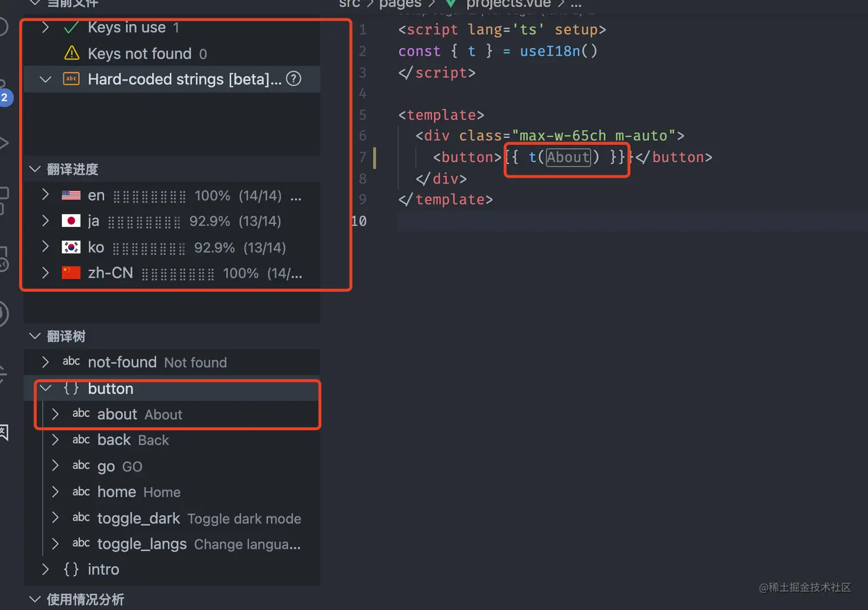Click the pages breadcrumb segment
Image resolution: width=868 pixels, height=610 pixels.
pyautogui.click(x=400, y=4)
